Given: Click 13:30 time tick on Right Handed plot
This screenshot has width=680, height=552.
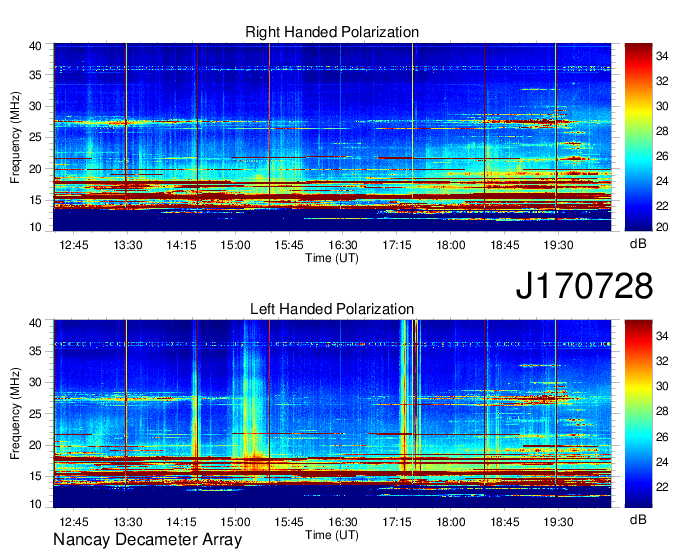Looking at the screenshot, I should (x=128, y=245).
